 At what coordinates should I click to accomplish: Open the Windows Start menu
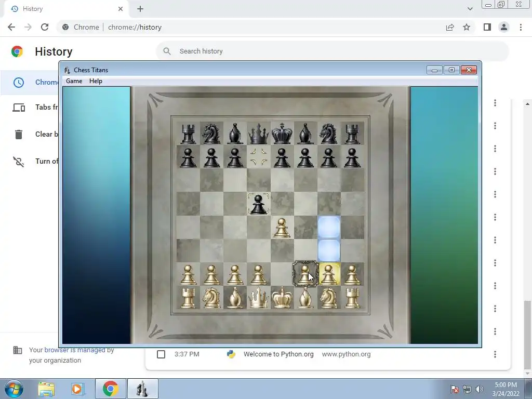point(14,389)
